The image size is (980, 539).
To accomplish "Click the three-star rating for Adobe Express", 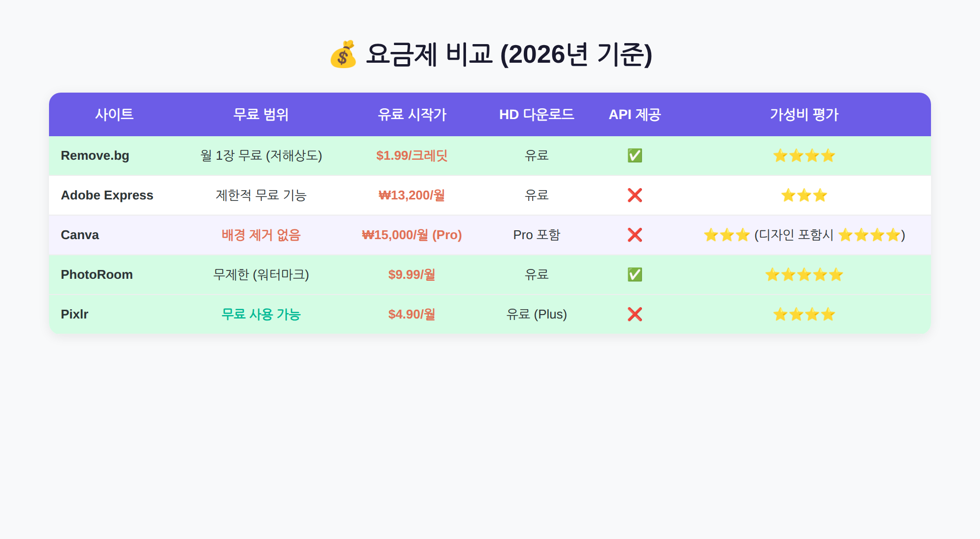I will click(x=804, y=195).
